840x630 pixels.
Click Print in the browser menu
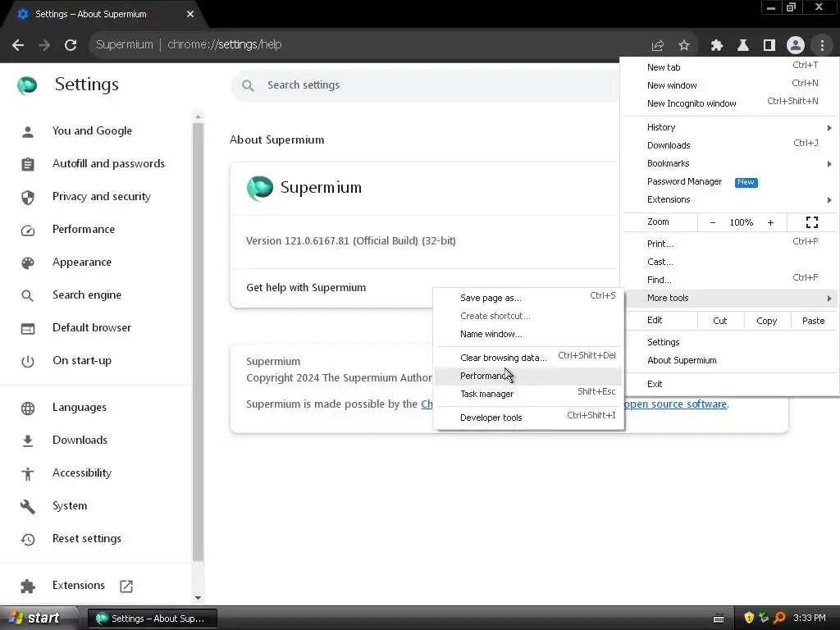click(730, 244)
